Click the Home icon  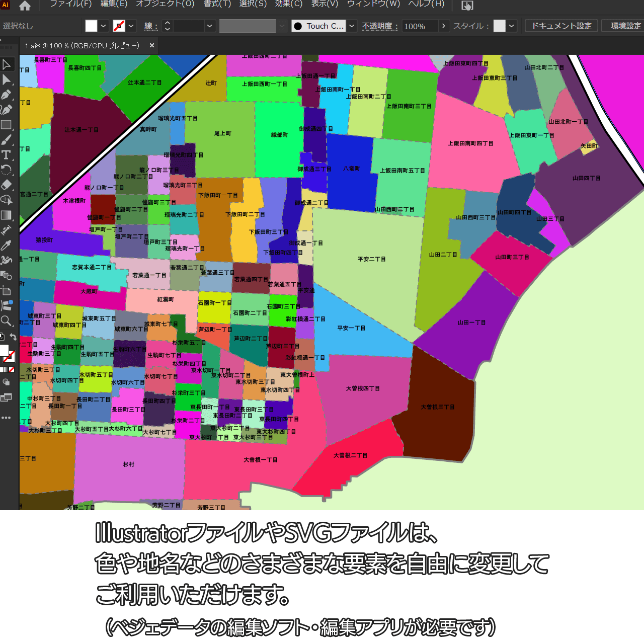click(x=25, y=6)
